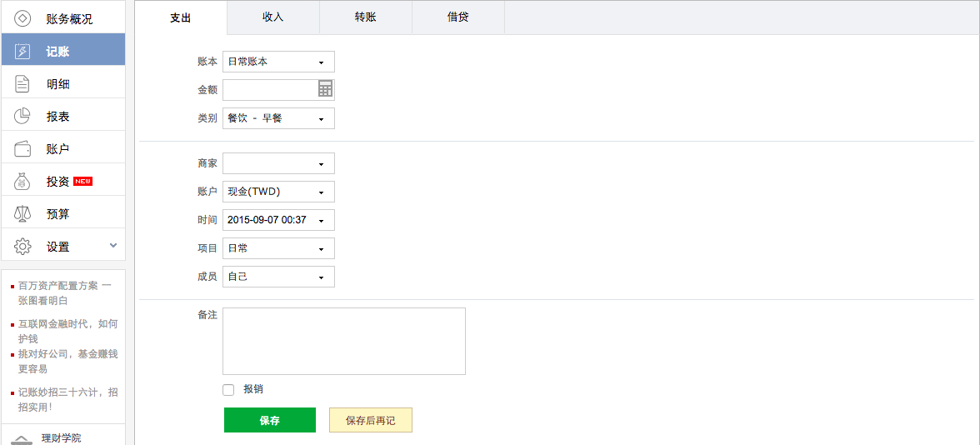
Task: Open the 投资 money bag icon
Action: [23, 181]
